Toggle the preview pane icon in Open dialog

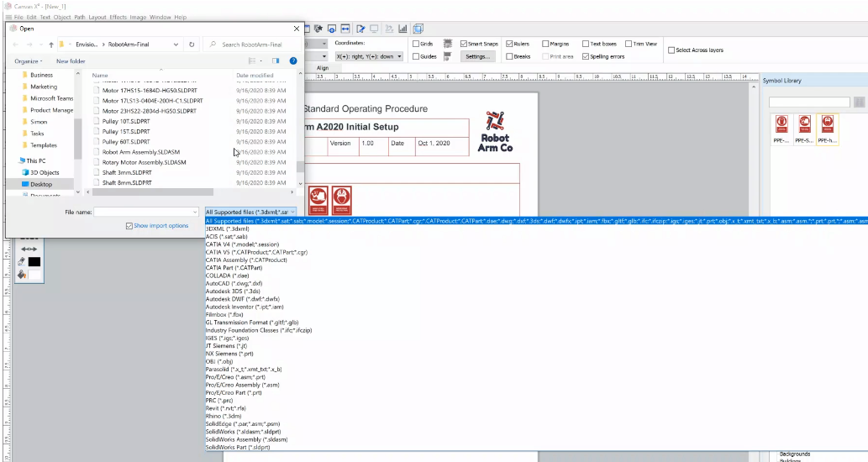coord(276,60)
